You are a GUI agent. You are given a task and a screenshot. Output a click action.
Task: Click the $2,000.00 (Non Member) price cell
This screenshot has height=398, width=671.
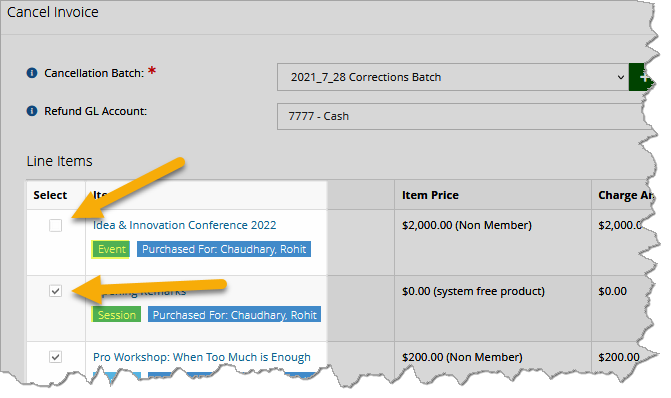(467, 225)
